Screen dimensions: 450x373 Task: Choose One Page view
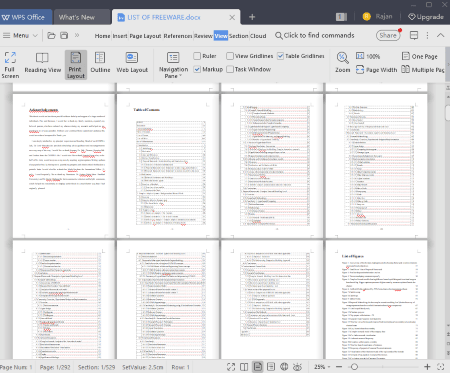(x=420, y=56)
